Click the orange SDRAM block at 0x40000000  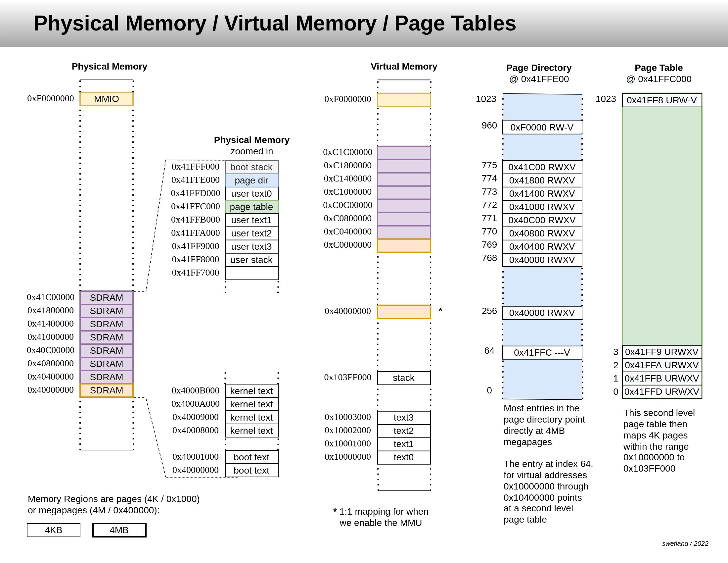point(106,390)
